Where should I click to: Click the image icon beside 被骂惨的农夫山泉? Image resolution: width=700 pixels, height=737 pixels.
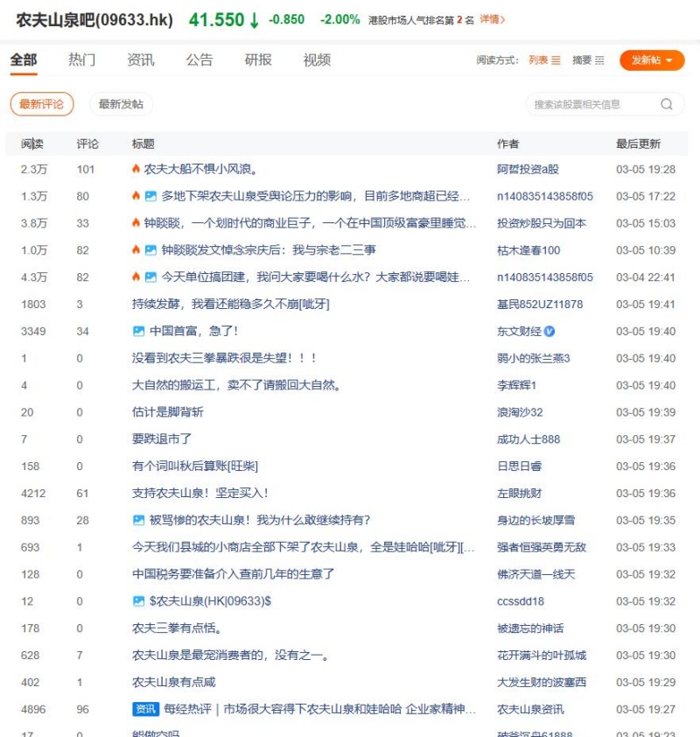click(x=138, y=521)
